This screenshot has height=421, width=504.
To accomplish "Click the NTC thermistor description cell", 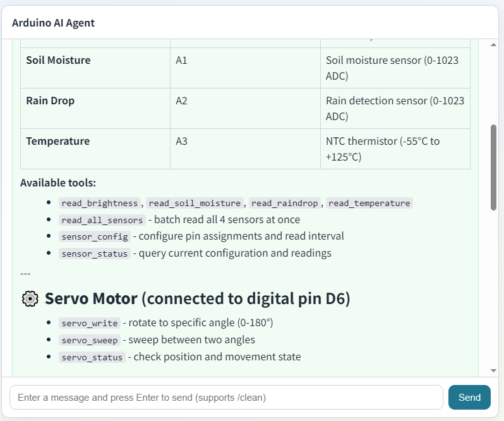I will pyautogui.click(x=395, y=149).
